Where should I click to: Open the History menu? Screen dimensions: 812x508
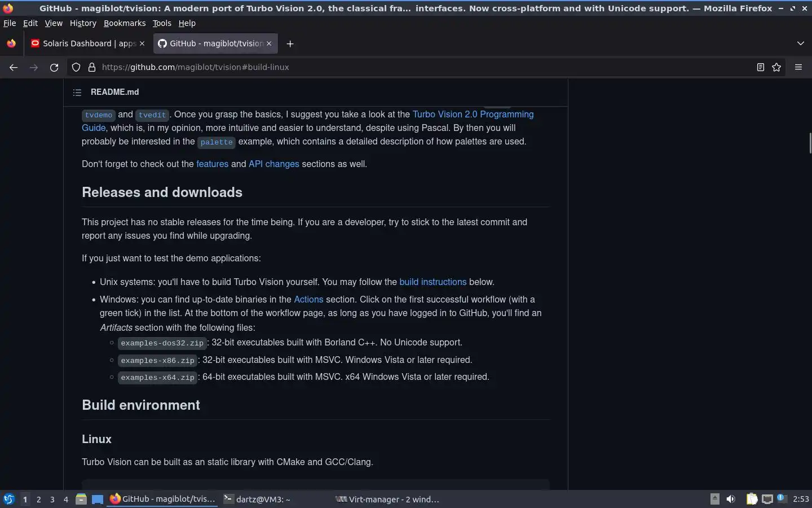tap(83, 23)
